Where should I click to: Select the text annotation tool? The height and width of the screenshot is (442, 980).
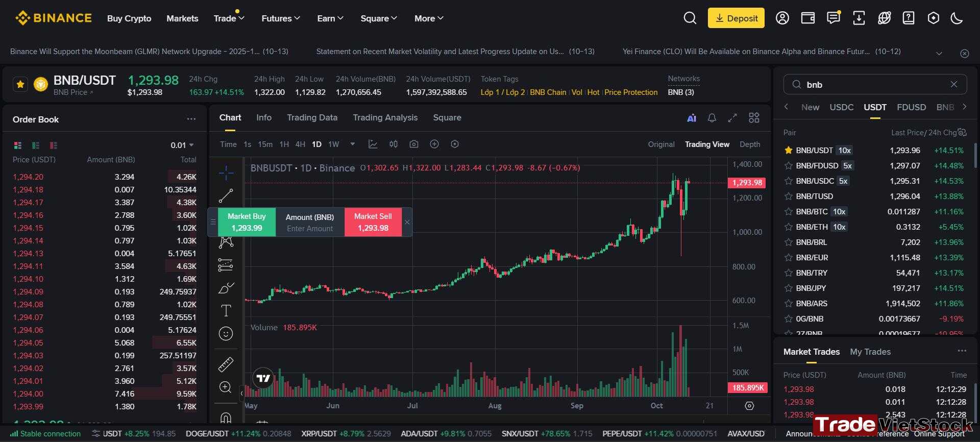coord(226,310)
